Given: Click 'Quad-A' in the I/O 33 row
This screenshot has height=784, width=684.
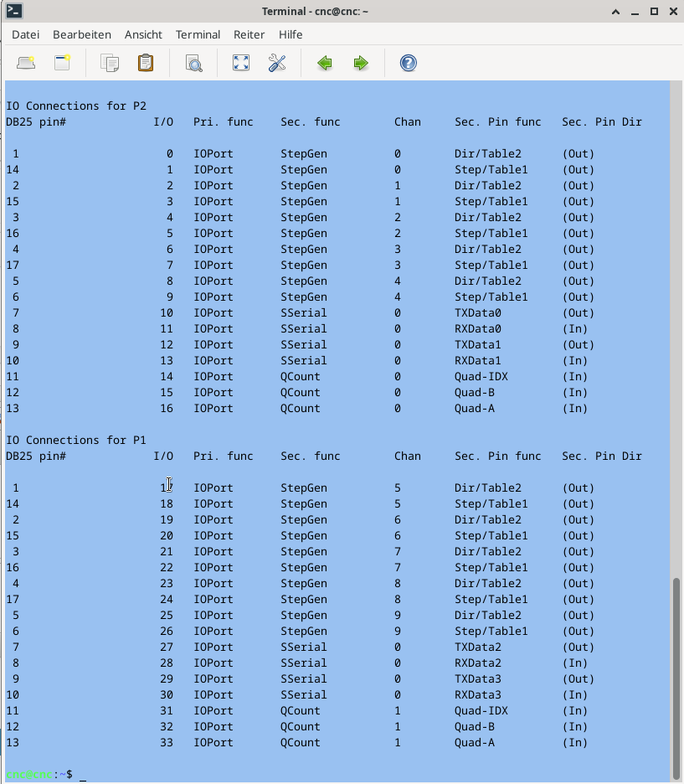Looking at the screenshot, I should coord(474,742).
